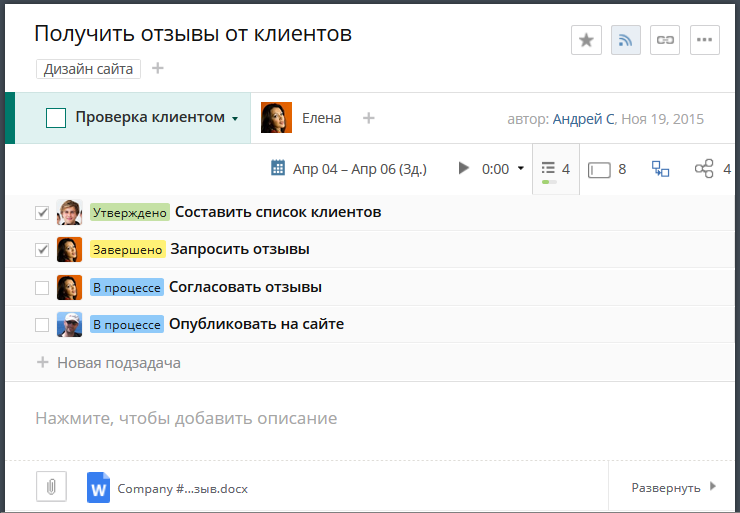Click avatar on Составить список клиентов row

69,212
